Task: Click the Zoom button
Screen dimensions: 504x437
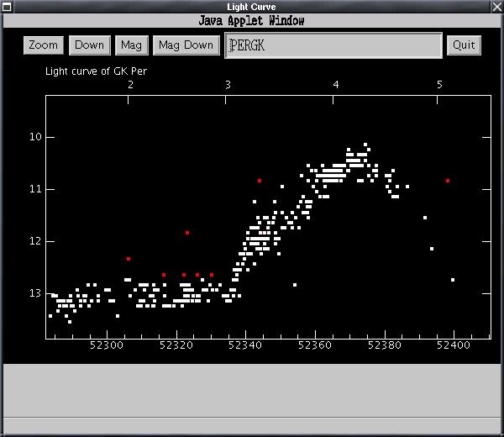Action: click(44, 45)
